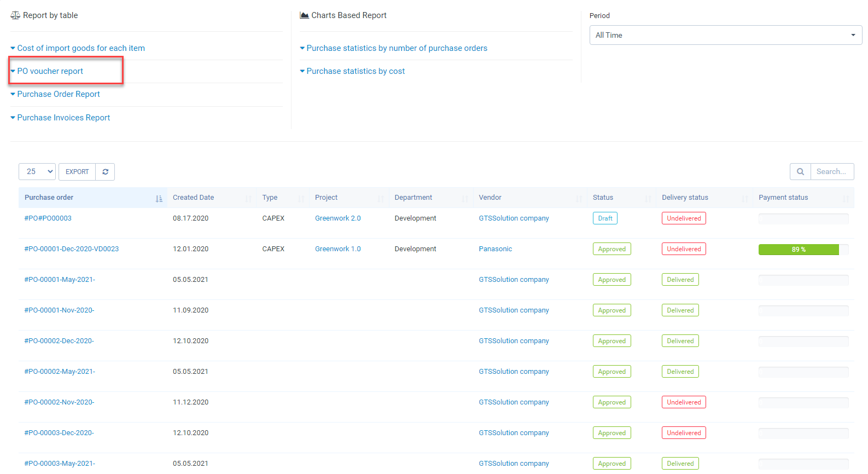
Task: Click sort arrows on Delivery status column
Action: pyautogui.click(x=744, y=198)
